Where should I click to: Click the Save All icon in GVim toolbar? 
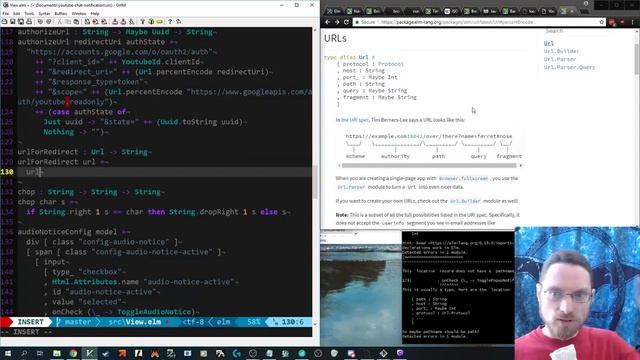point(21,21)
